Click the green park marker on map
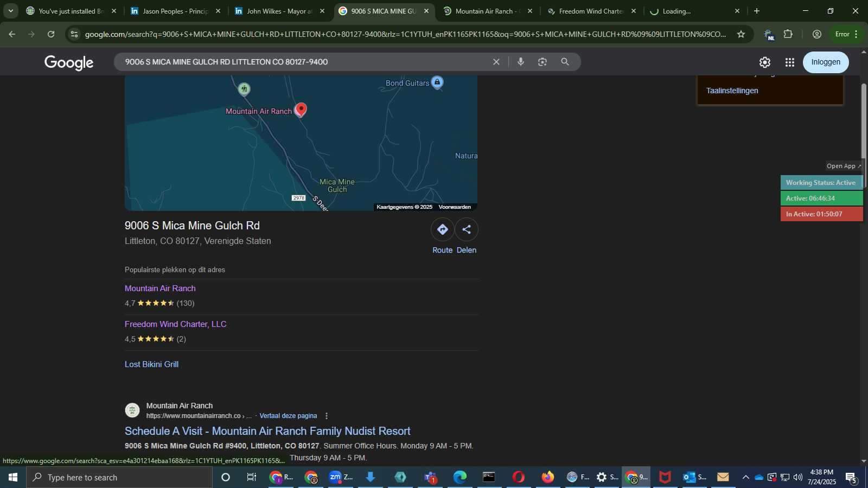 tap(244, 89)
